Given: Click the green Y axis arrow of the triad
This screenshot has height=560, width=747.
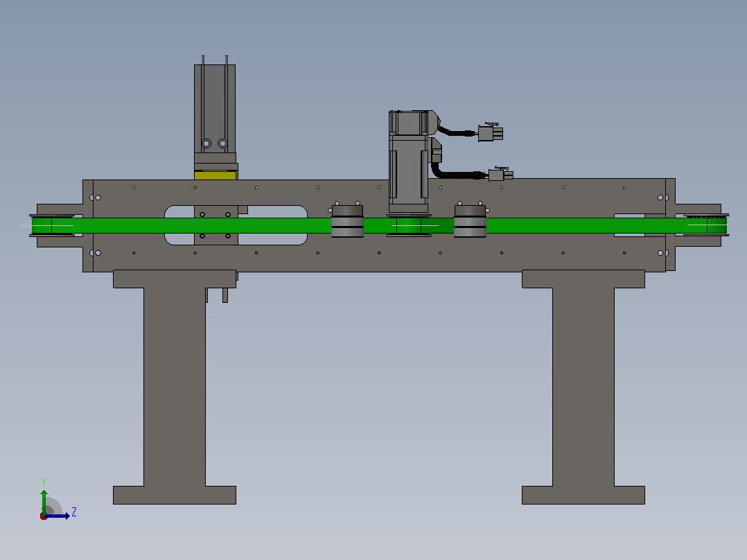Looking at the screenshot, I should pyautogui.click(x=44, y=502).
